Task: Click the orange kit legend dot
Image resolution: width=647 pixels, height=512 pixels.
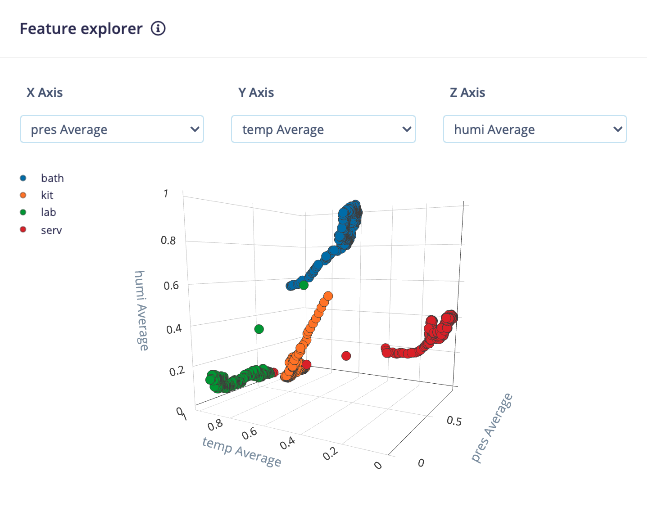Action: coord(23,195)
